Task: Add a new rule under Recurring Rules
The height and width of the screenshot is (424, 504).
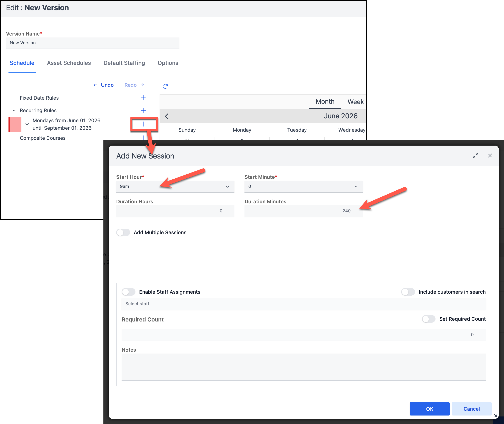Action: click(x=143, y=110)
